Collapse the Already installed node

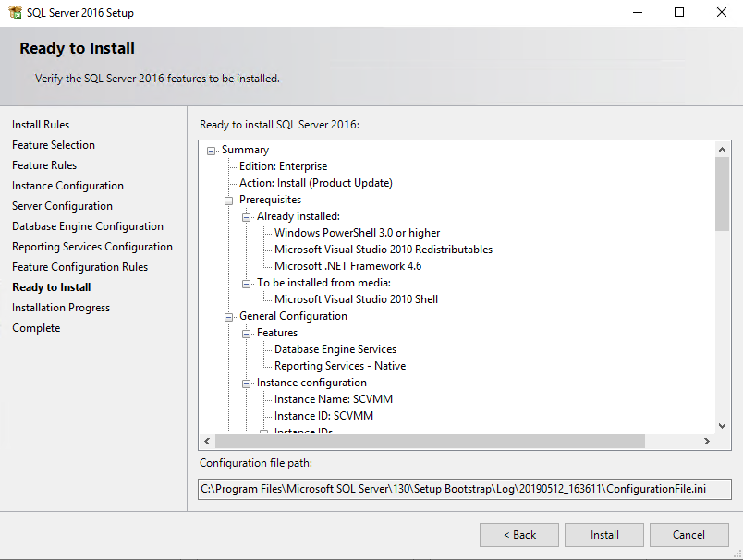(x=246, y=217)
